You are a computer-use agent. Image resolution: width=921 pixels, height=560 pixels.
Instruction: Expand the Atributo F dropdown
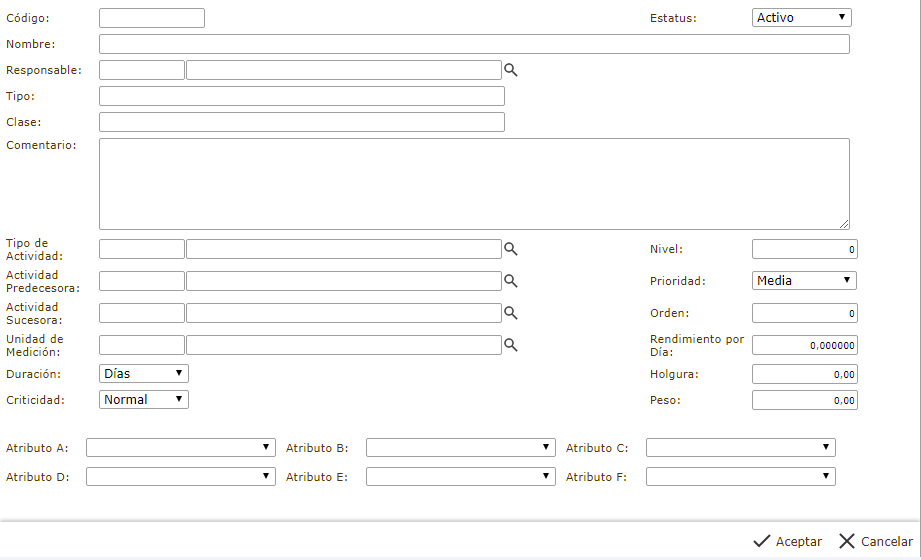[x=740, y=477]
